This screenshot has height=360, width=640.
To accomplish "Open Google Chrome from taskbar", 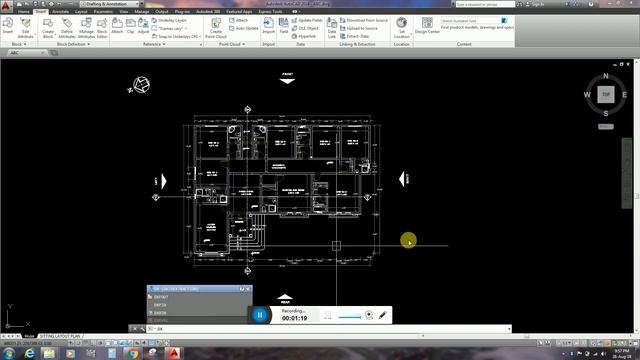I will [x=133, y=353].
